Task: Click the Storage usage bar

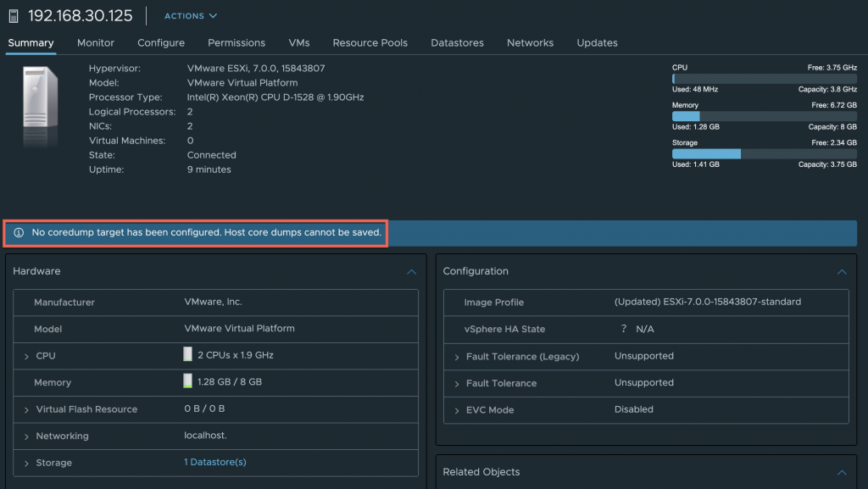Action: point(764,154)
